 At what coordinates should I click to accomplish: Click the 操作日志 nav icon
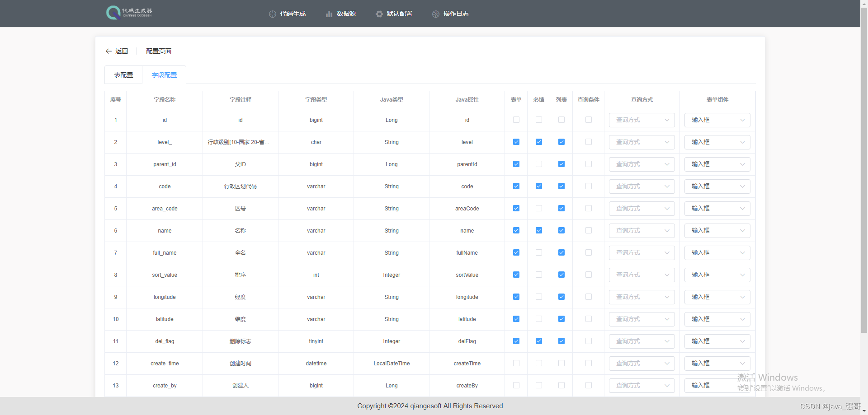click(436, 14)
